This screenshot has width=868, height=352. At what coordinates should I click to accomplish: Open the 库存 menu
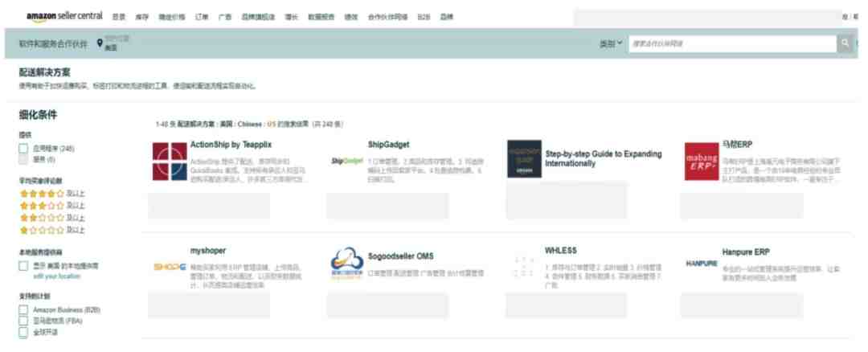pos(141,17)
